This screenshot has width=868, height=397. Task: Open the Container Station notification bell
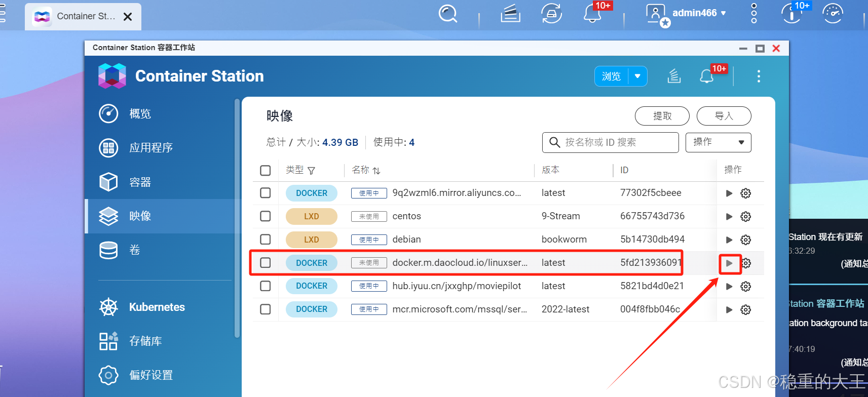pos(706,76)
